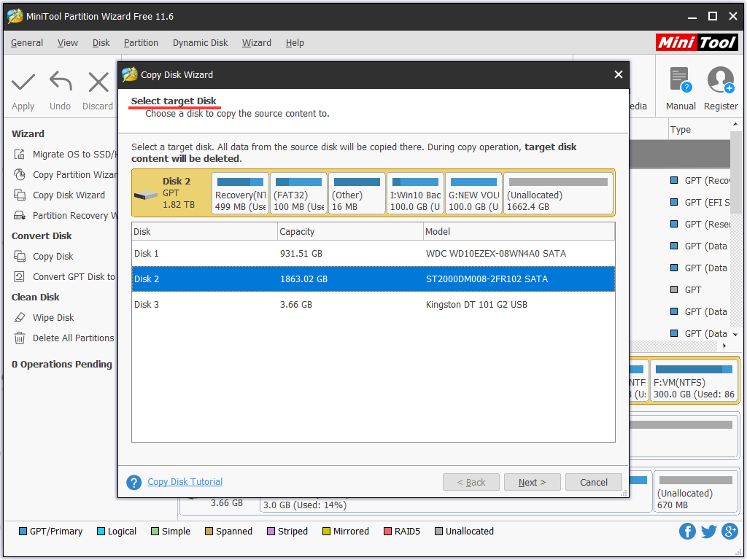Click the RAID5 legend swatch

387,532
